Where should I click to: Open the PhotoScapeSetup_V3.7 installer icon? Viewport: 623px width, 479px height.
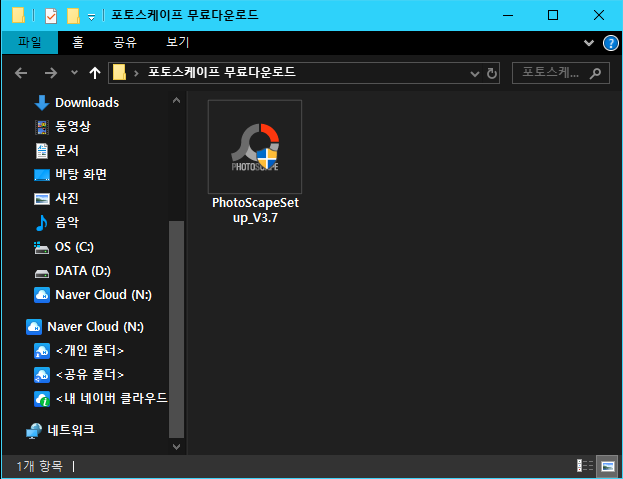point(255,147)
